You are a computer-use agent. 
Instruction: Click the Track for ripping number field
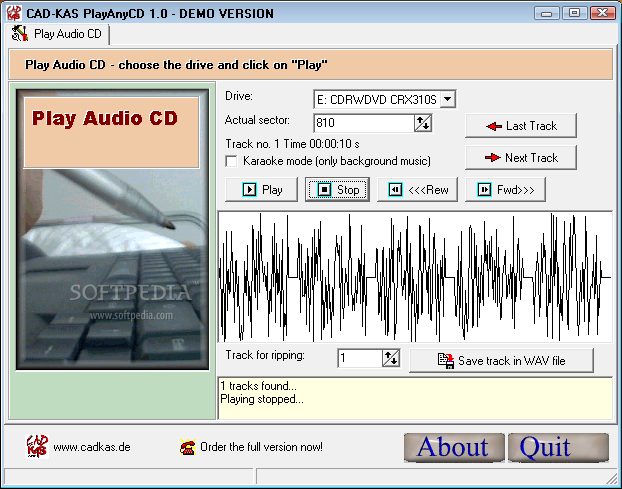point(360,358)
